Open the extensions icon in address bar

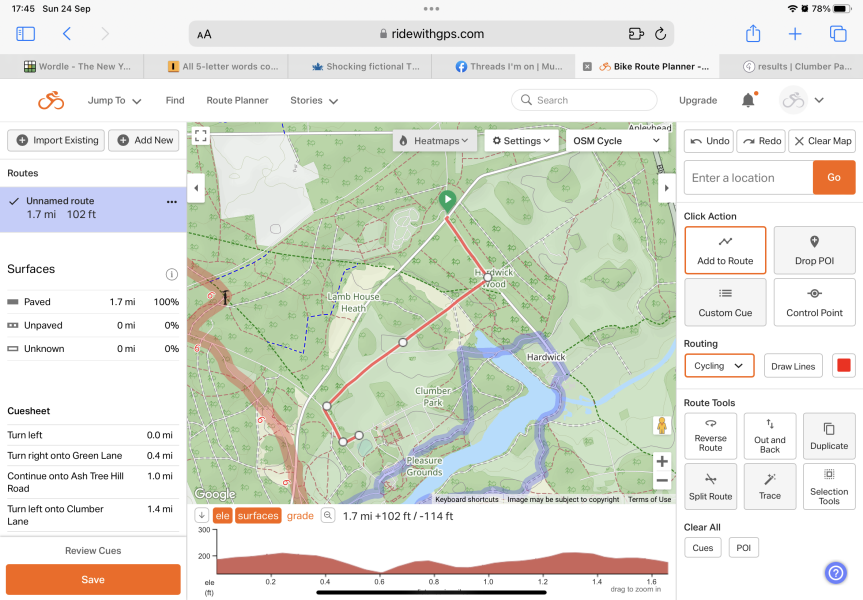(636, 34)
